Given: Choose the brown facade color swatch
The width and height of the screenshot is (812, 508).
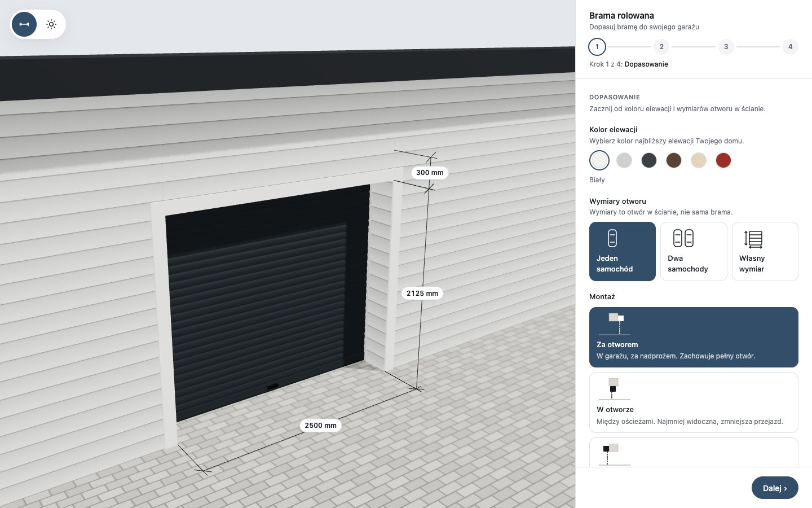Looking at the screenshot, I should [674, 160].
